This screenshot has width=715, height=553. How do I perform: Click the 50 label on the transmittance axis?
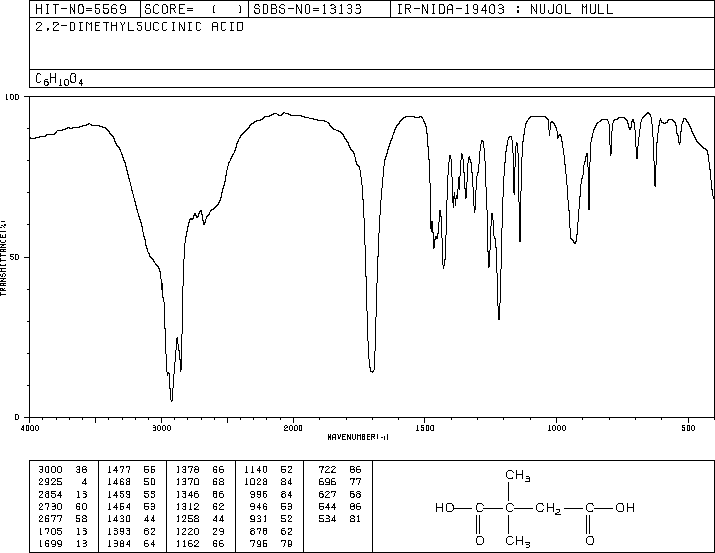(15, 257)
